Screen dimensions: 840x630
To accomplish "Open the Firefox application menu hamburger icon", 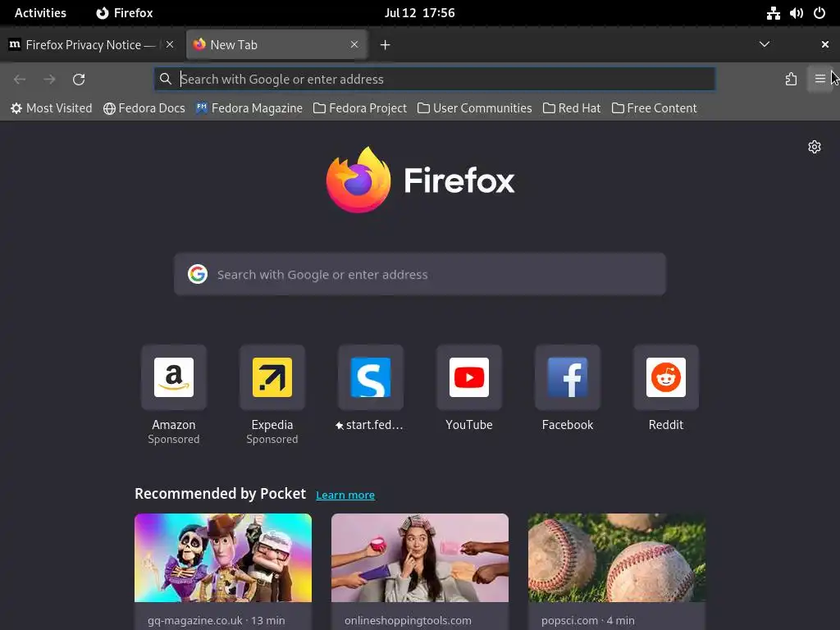I will pyautogui.click(x=819, y=80).
